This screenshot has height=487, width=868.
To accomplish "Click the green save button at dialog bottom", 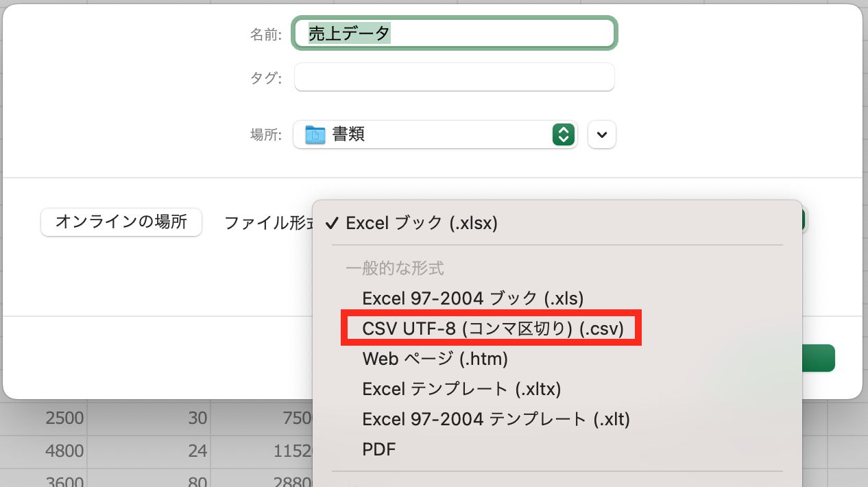I will (x=818, y=358).
